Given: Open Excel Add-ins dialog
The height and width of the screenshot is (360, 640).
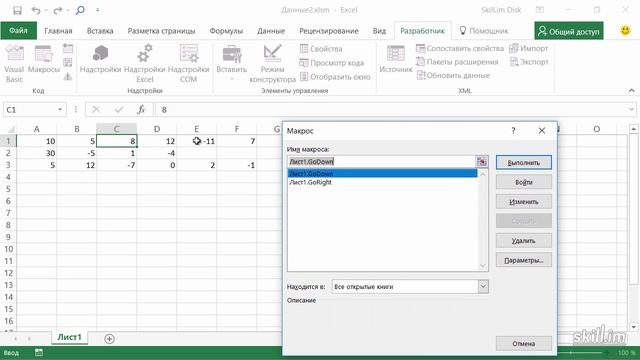Looking at the screenshot, I should click(144, 64).
